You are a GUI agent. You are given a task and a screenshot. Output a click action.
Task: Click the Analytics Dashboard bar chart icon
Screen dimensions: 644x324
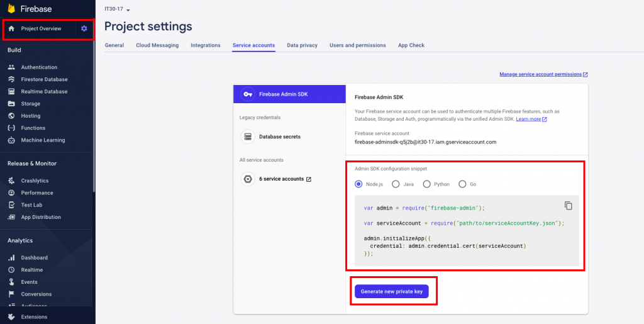point(11,258)
